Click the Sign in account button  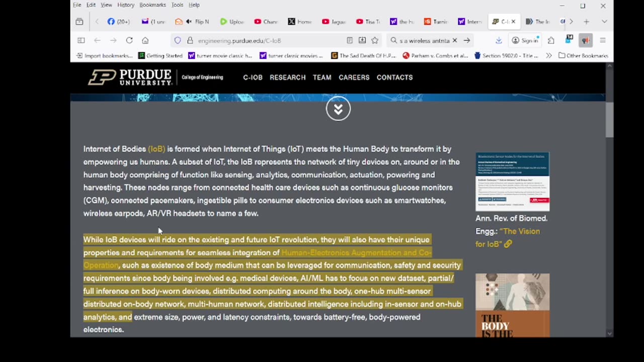pos(525,40)
